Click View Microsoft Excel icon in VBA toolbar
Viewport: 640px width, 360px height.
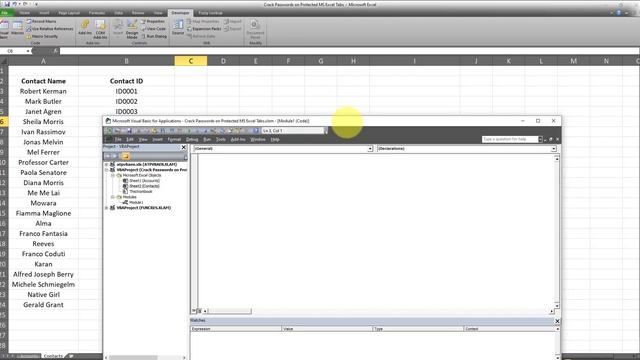[x=108, y=131]
